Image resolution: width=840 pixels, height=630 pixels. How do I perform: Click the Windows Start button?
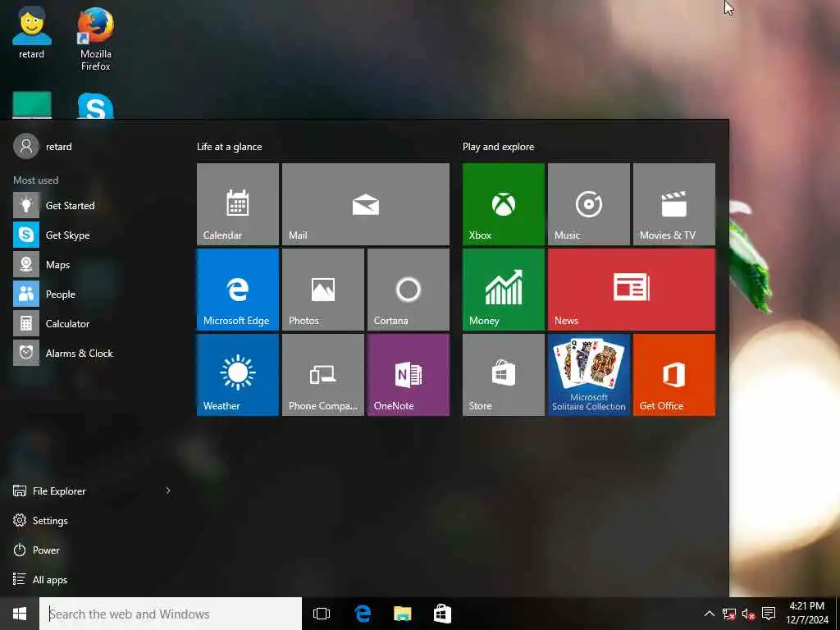20,614
